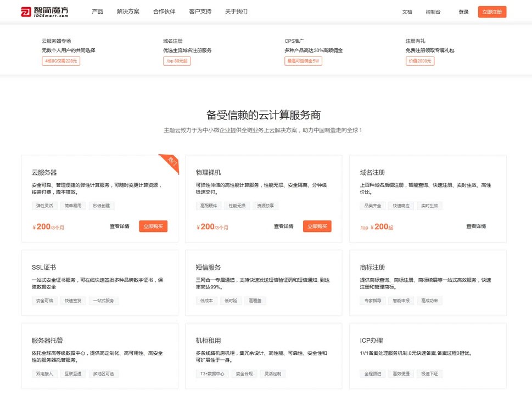The width and height of the screenshot is (532, 402).
Task: Click the 智能申报 tag
Action: pos(401,301)
